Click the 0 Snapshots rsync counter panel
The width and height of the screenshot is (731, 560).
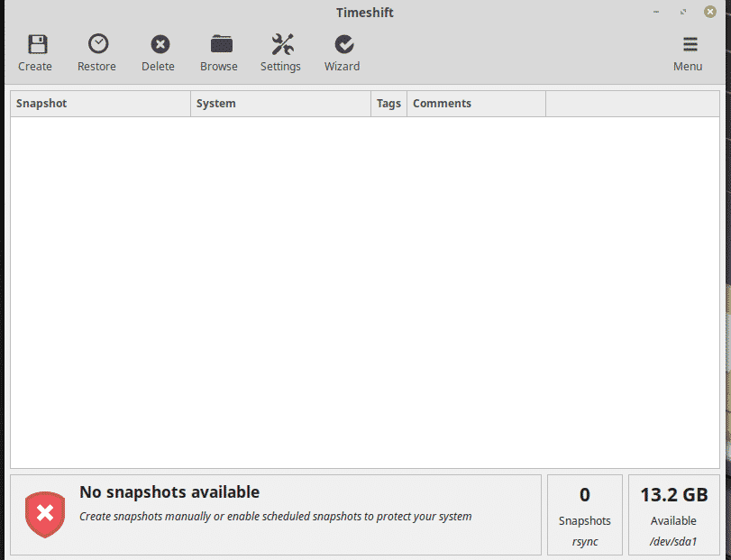pyautogui.click(x=584, y=515)
